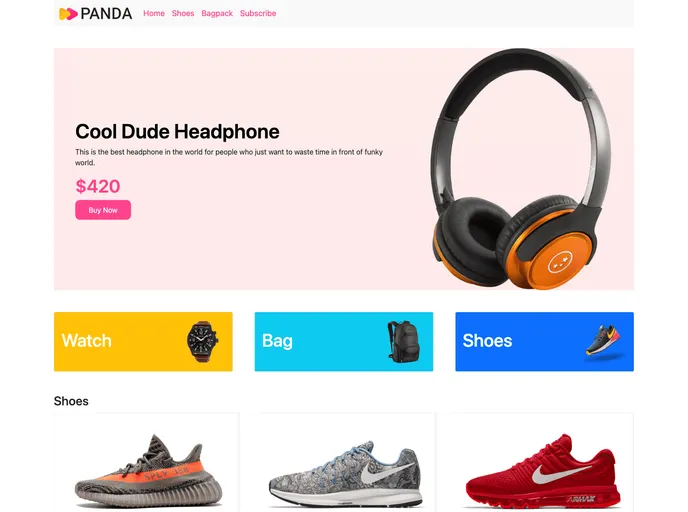
Task: Select the red Nike Air Max shoe
Action: (543, 470)
